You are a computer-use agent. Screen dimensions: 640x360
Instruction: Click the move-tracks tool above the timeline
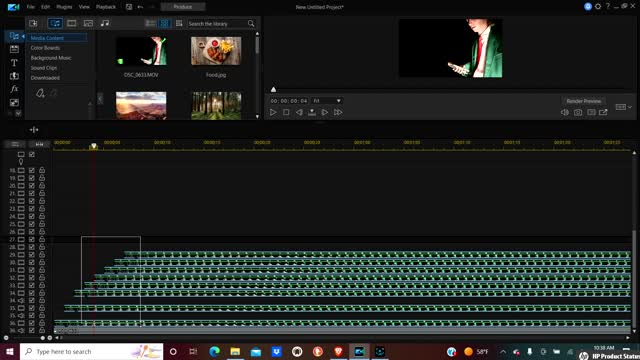[34, 130]
